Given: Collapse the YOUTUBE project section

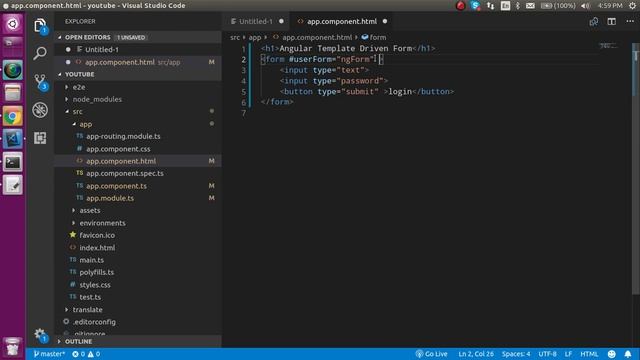Looking at the screenshot, I should (x=138, y=74).
